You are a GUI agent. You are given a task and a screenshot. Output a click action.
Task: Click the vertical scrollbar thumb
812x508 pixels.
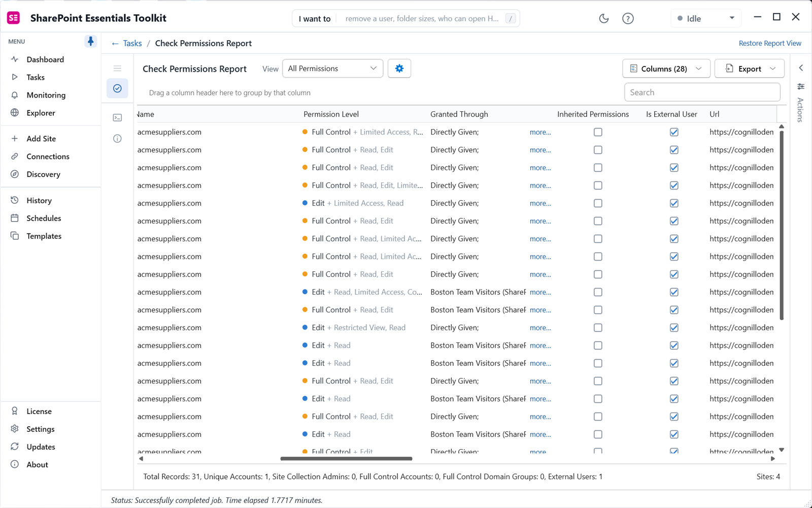click(782, 225)
